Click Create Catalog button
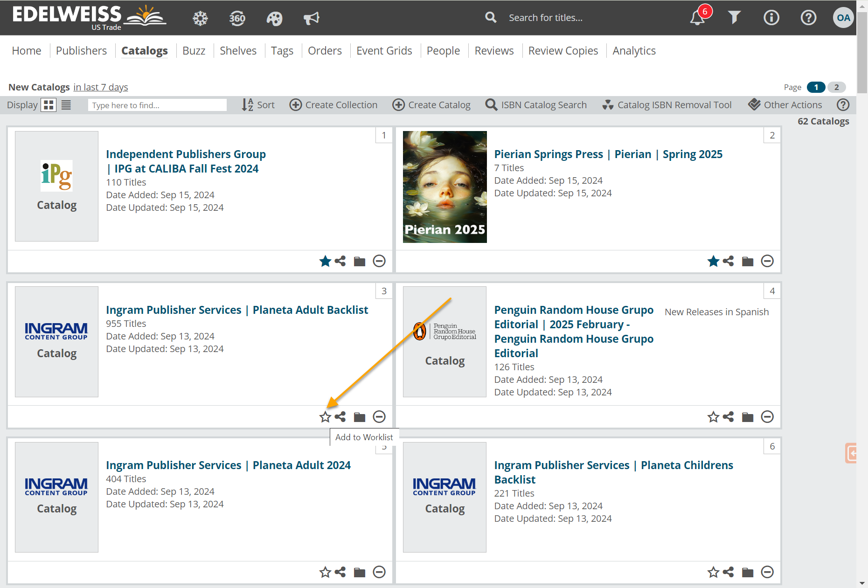The image size is (868, 588). 431,105
